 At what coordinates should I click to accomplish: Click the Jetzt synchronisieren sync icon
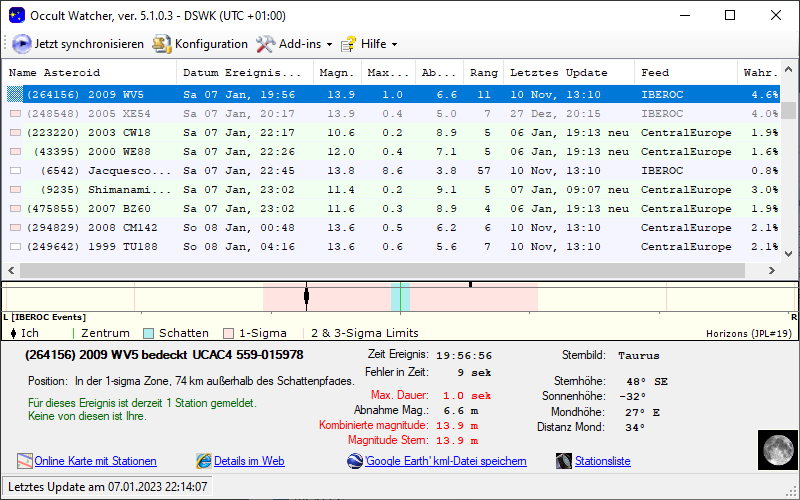click(x=22, y=44)
